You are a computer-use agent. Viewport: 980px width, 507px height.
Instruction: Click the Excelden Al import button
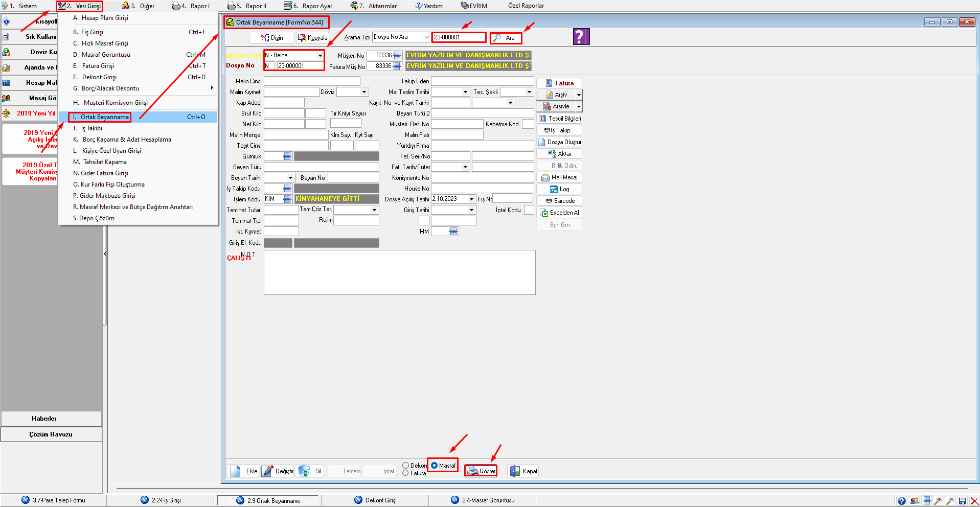[x=559, y=213]
